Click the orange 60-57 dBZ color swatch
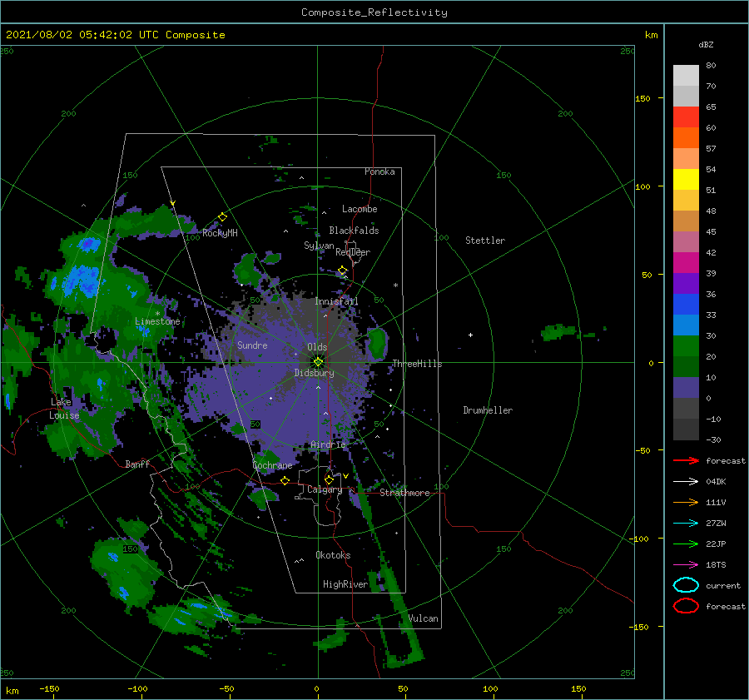This screenshot has width=749, height=700. pos(686,138)
